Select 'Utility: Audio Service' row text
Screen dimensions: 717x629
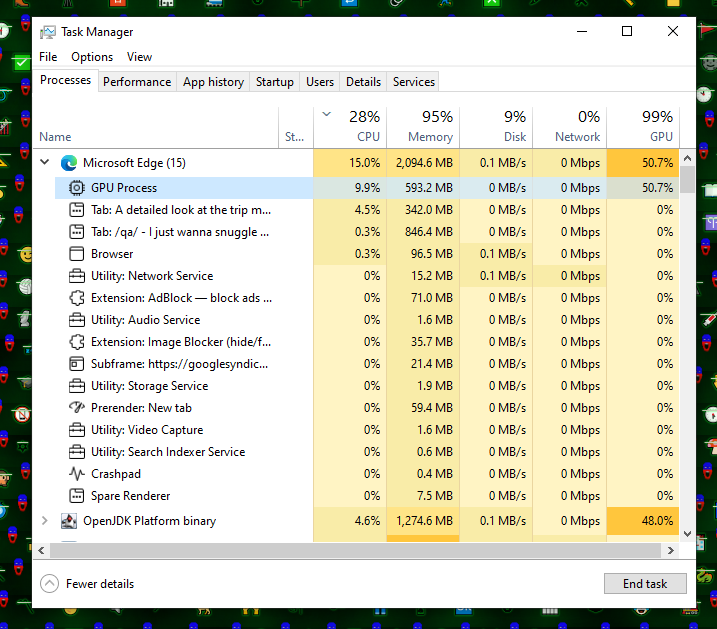point(145,320)
